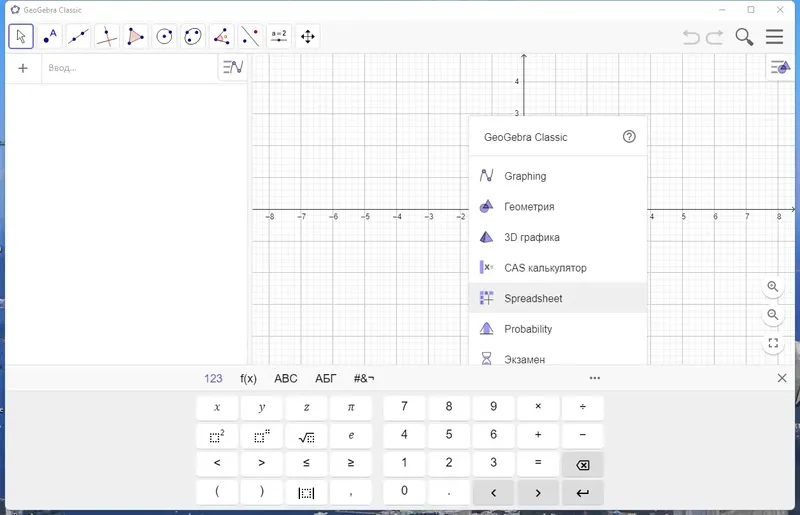Tap the number 7 key

(404, 407)
